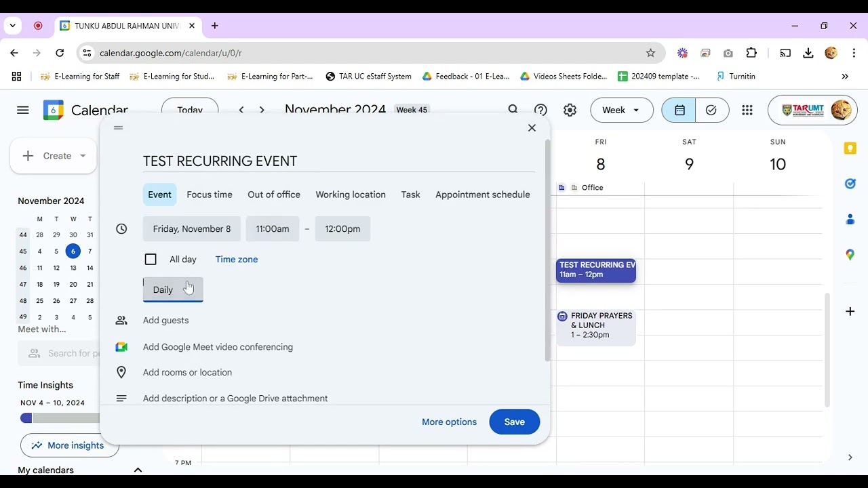Click the dialog vertical scrollbar
The width and height of the screenshot is (868, 488).
point(547,251)
